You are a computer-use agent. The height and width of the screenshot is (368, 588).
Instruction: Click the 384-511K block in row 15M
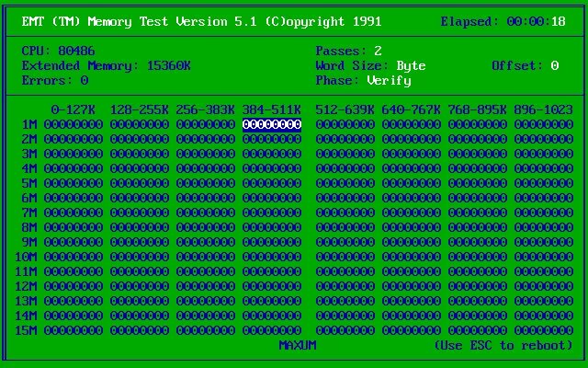(272, 330)
